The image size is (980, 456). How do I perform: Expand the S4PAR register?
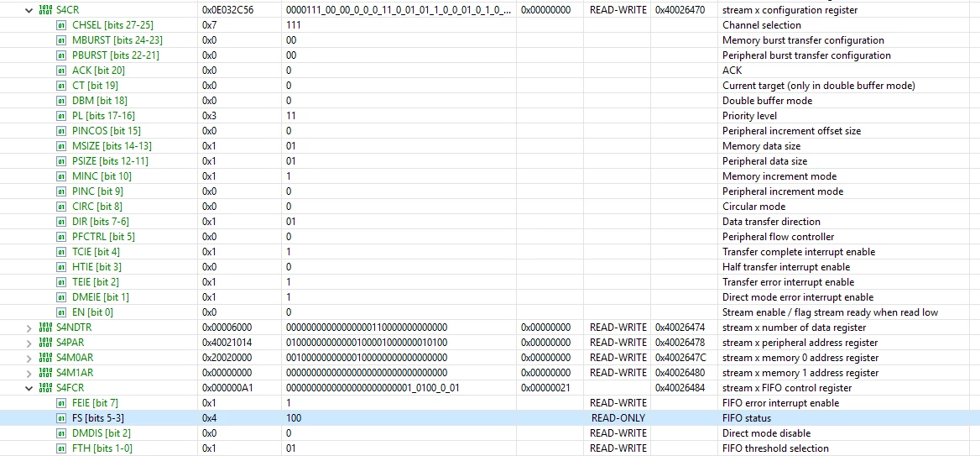(29, 342)
